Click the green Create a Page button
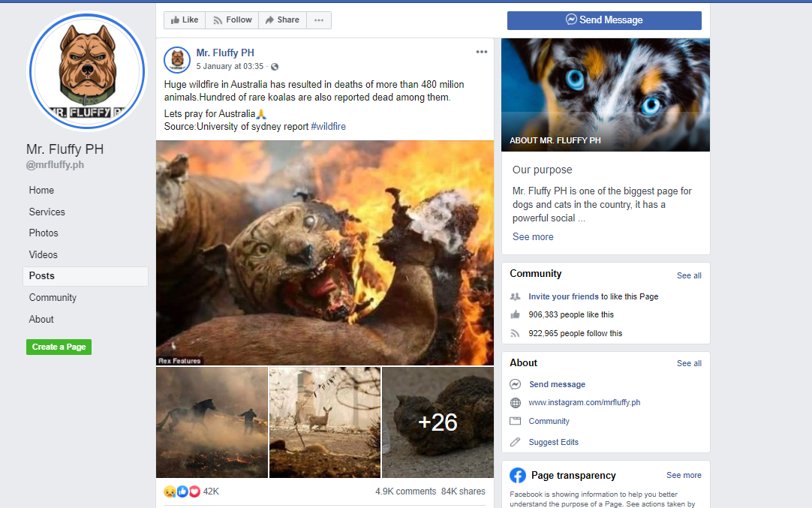Viewport: 812px width, 508px height. coord(59,347)
